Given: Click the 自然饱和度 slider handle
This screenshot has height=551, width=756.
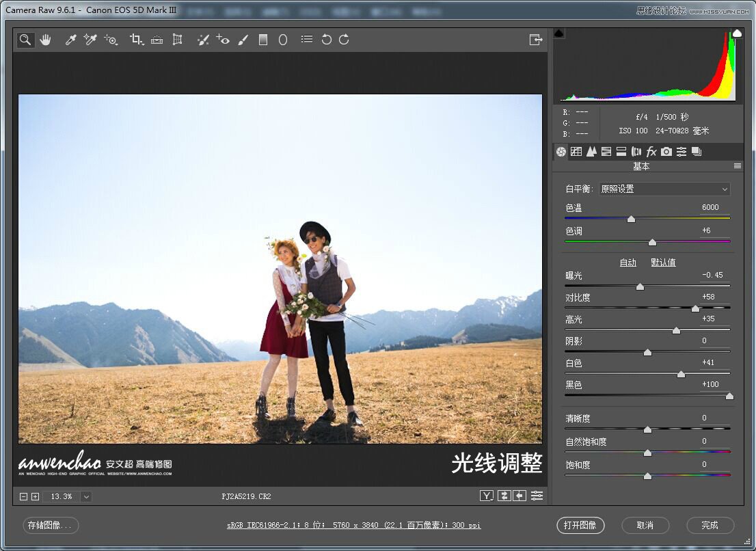Looking at the screenshot, I should [x=647, y=453].
